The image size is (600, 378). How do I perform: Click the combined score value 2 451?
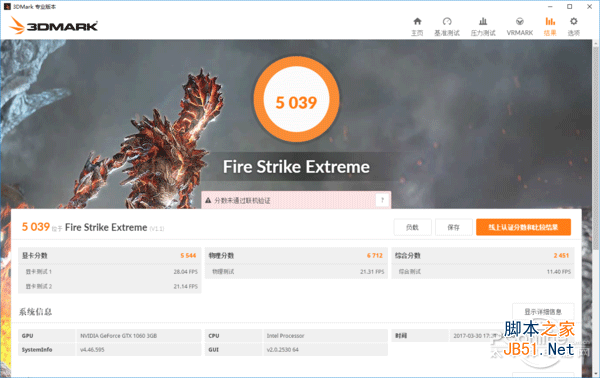pos(561,256)
